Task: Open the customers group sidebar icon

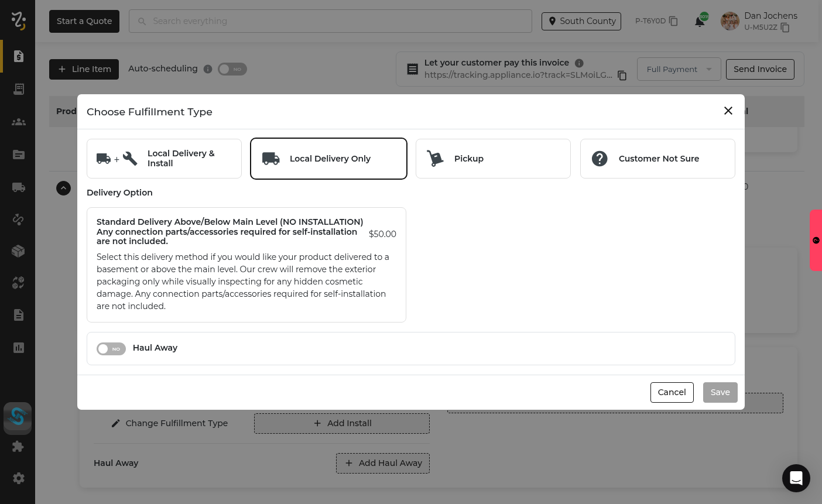Action: [18, 122]
